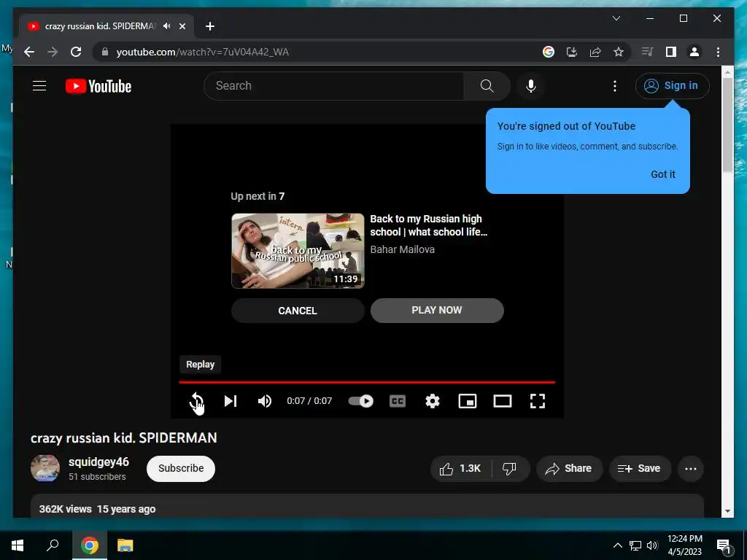Skip to next video in player

pyautogui.click(x=231, y=401)
